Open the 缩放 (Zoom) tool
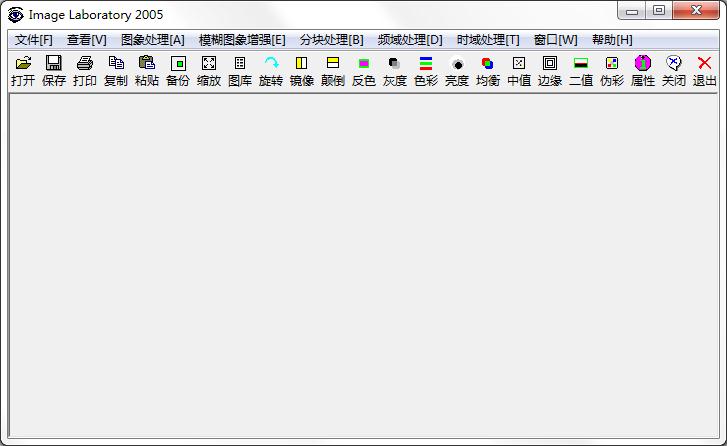The image size is (727, 446). [209, 63]
